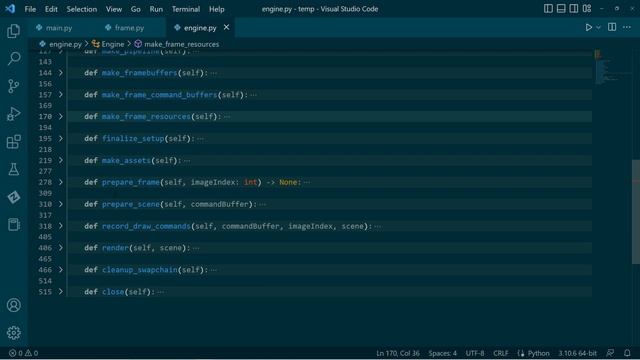Open the View menu
This screenshot has height=360, width=640.
click(x=113, y=9)
